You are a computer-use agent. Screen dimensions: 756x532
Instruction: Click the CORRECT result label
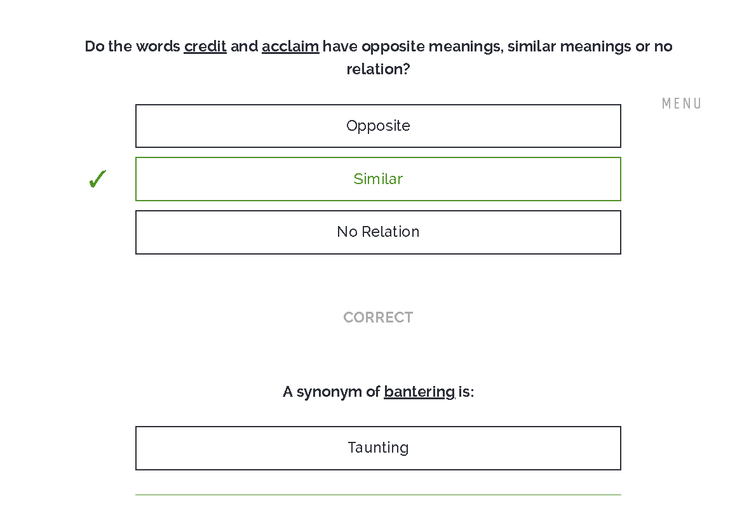(378, 317)
